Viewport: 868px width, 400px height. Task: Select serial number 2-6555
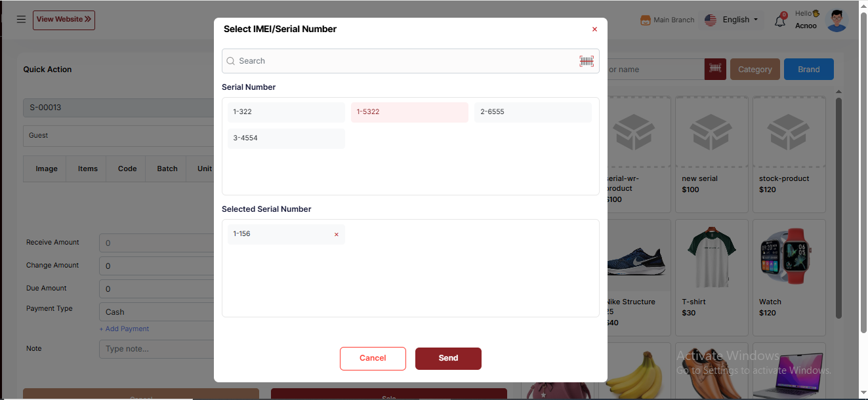[x=532, y=112]
